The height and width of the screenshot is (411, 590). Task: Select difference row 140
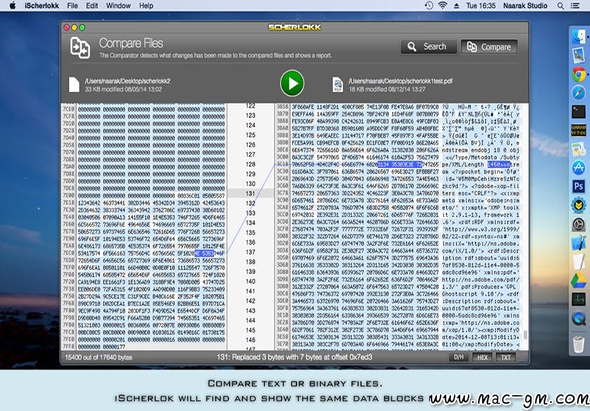251,281
